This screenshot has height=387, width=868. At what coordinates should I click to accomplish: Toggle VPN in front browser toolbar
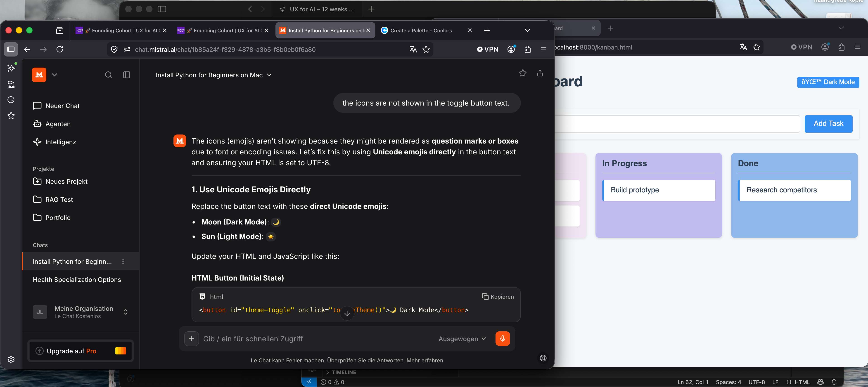pyautogui.click(x=488, y=50)
